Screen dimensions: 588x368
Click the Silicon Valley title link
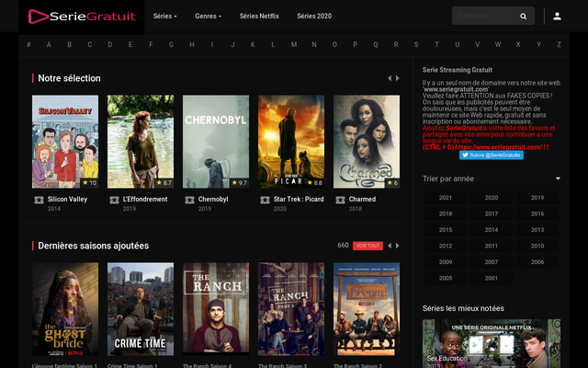point(67,200)
